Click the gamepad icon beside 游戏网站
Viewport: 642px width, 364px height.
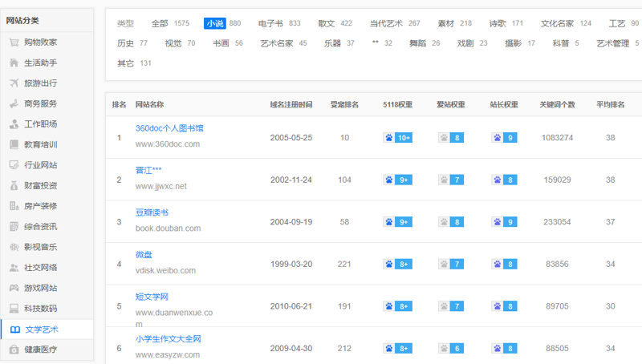[14, 288]
